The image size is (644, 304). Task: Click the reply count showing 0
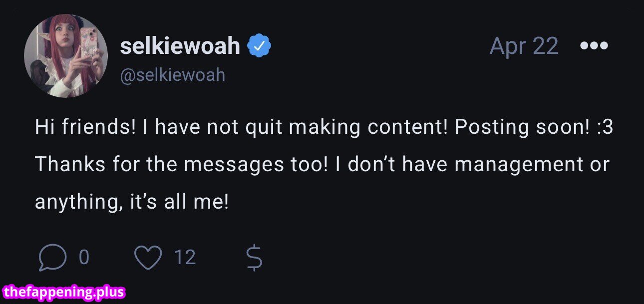[x=83, y=258]
